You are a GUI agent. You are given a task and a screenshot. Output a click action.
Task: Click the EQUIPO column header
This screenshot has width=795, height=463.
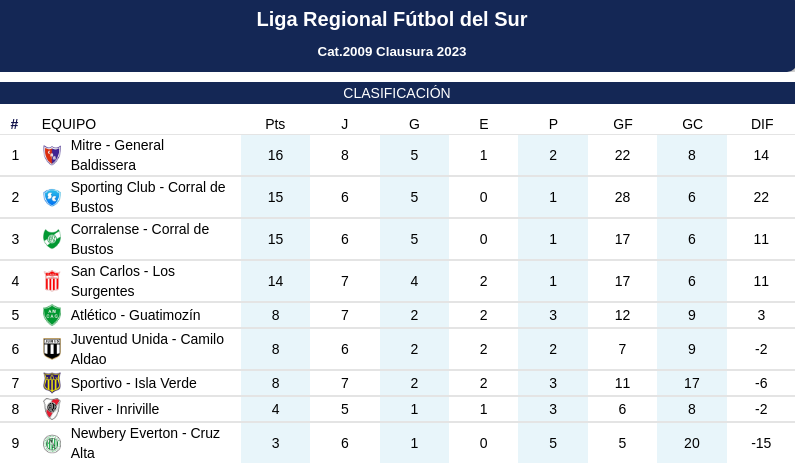tap(69, 124)
